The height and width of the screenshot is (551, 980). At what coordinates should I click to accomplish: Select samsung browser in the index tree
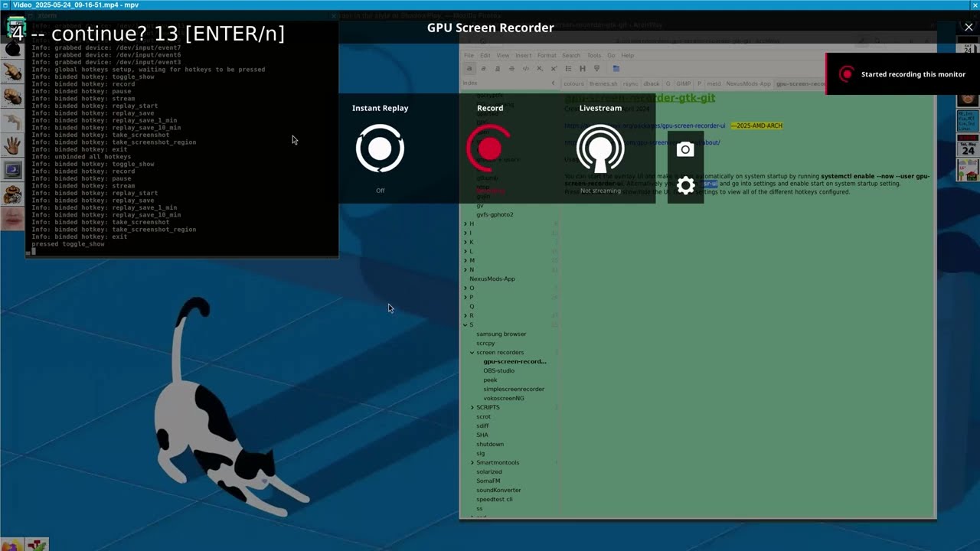[x=501, y=334]
